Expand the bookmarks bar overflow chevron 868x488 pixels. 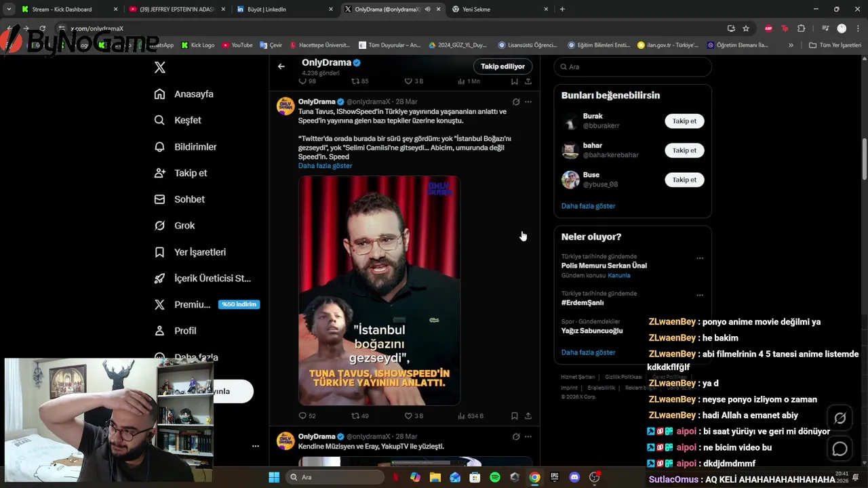coord(791,45)
